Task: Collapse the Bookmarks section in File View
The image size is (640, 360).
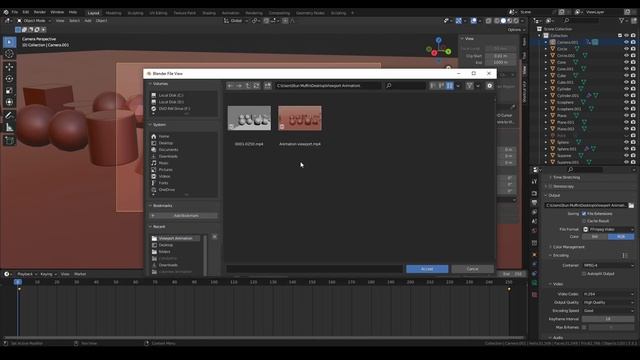Action: pyautogui.click(x=162, y=206)
